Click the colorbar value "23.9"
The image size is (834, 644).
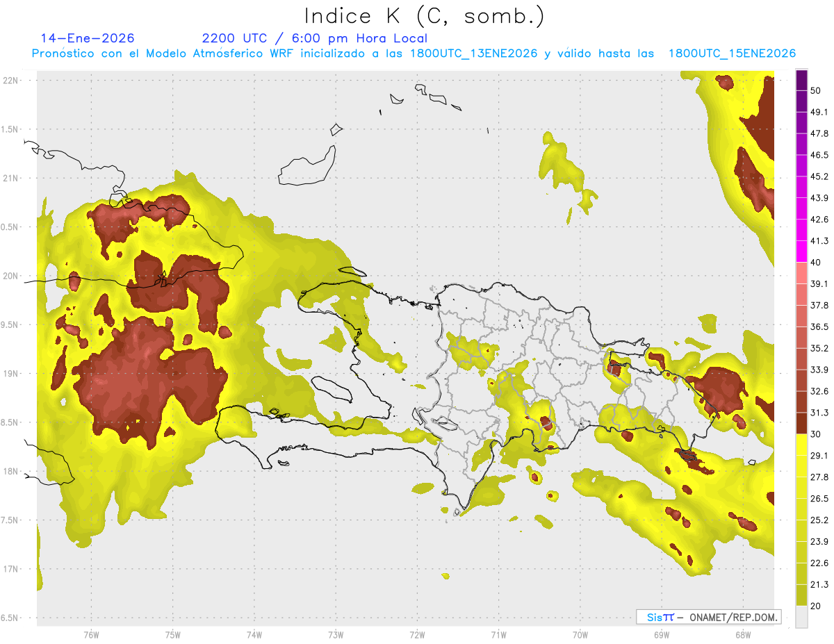819,542
